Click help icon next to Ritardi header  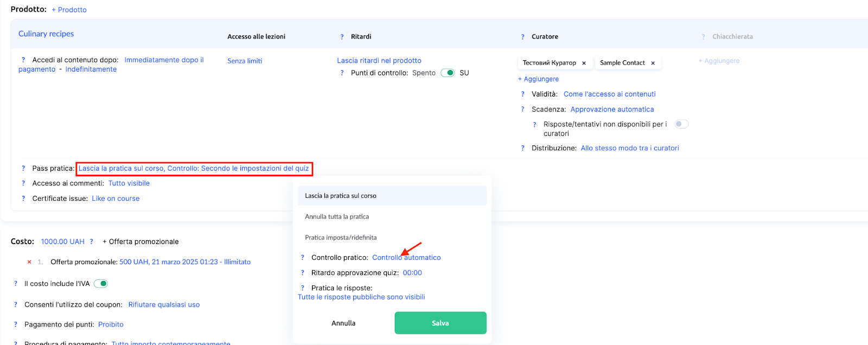342,37
